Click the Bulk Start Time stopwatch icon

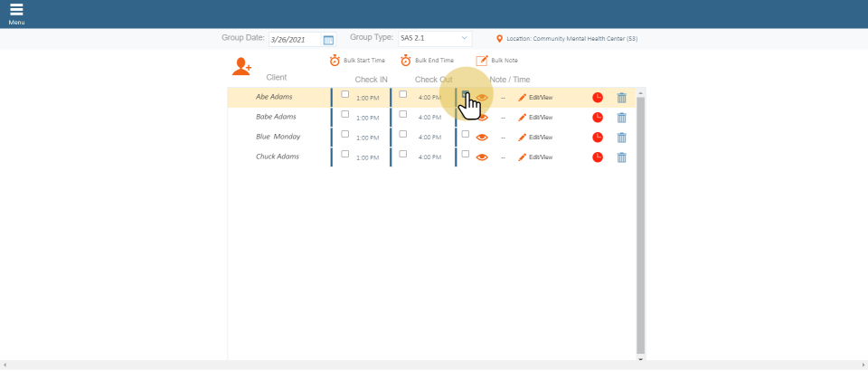pos(335,61)
